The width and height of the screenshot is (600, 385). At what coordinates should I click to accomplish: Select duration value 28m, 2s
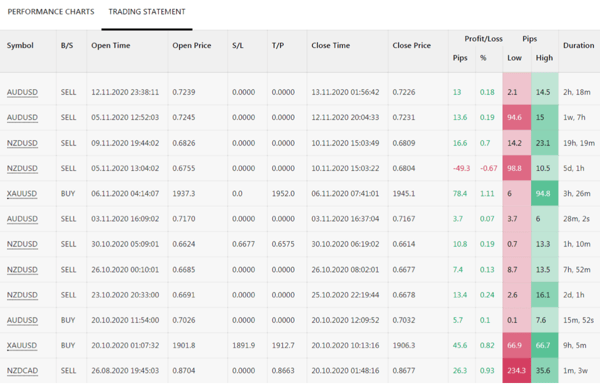tap(576, 219)
